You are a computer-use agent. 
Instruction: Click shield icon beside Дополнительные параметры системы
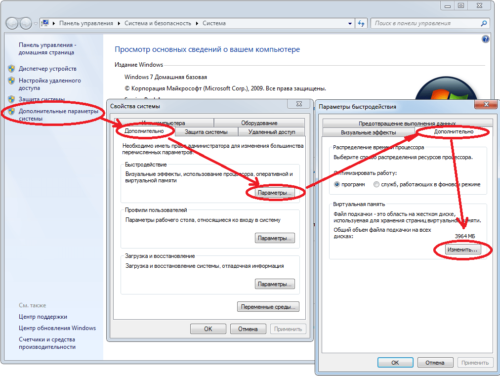point(12,111)
